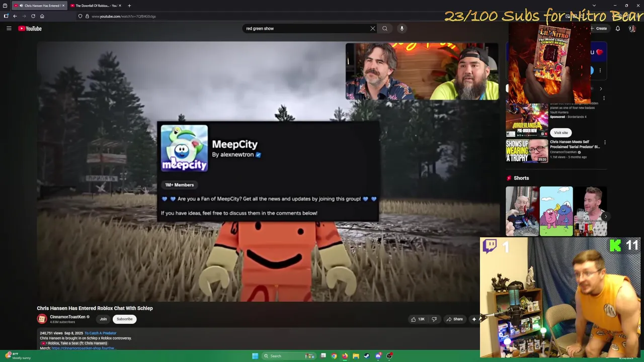
Task: Open OBS from the taskbar
Action: pos(389,356)
